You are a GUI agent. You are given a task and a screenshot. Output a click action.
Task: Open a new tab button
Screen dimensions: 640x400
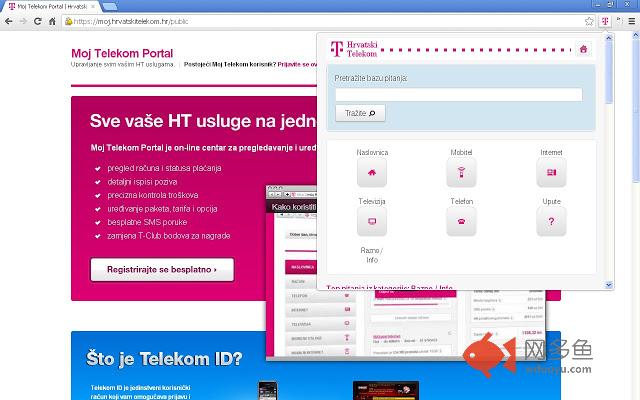click(109, 7)
